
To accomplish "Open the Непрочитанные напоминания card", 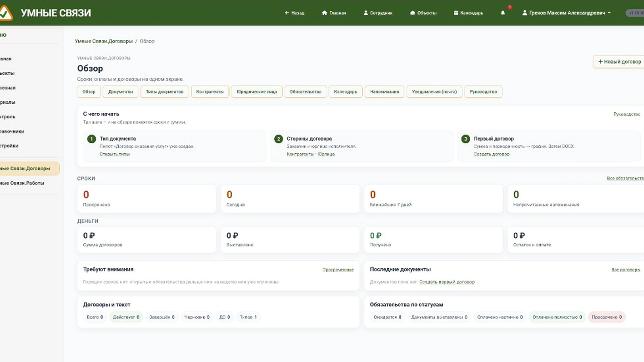I will [576, 199].
